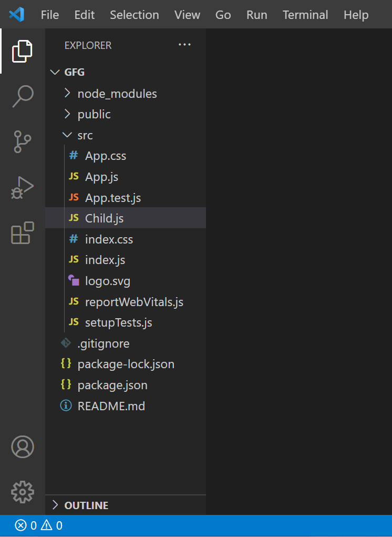
Task: Click the Accounts icon
Action: [x=22, y=447]
